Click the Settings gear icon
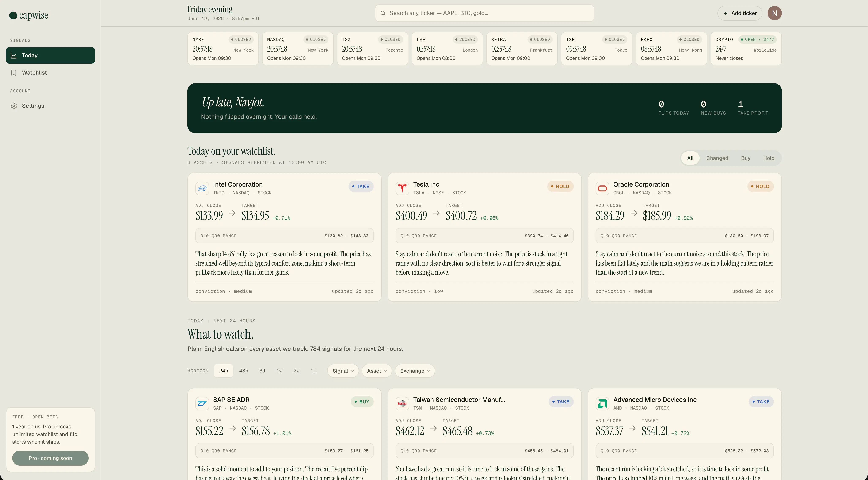Screen dimensions: 868x480 tap(14, 106)
